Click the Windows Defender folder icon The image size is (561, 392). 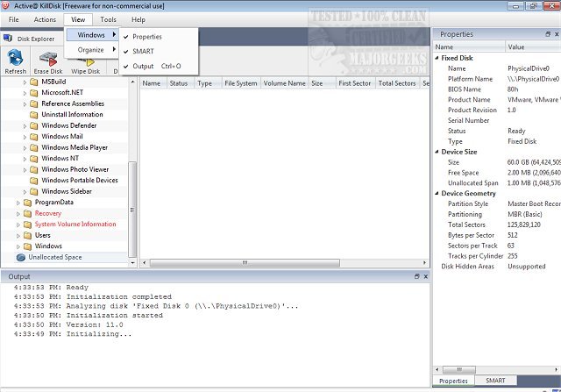pyautogui.click(x=34, y=125)
